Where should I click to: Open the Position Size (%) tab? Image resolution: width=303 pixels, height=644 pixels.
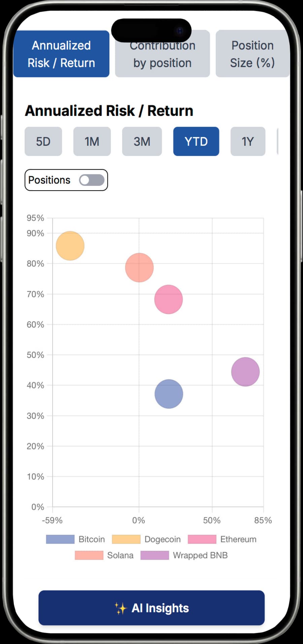[252, 54]
